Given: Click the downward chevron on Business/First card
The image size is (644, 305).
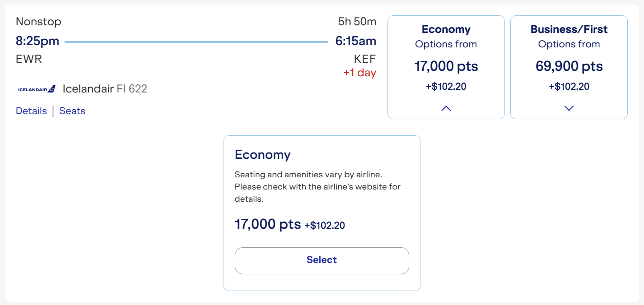Looking at the screenshot, I should [x=569, y=108].
